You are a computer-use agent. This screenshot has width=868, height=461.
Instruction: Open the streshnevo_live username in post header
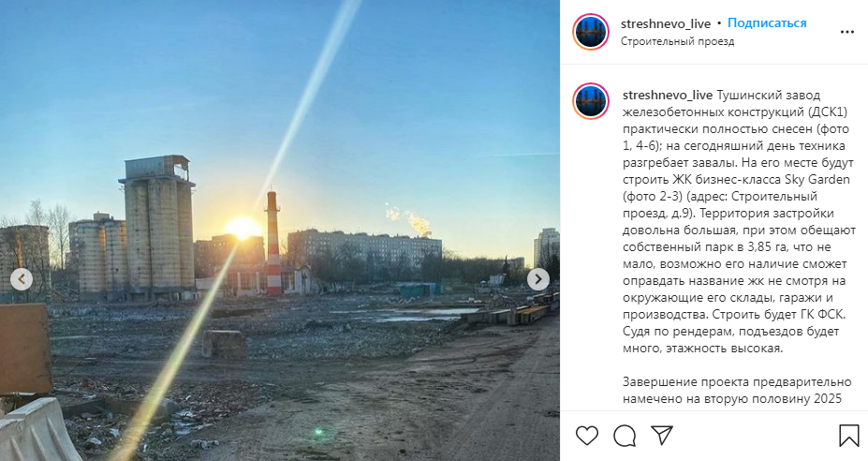click(x=666, y=23)
